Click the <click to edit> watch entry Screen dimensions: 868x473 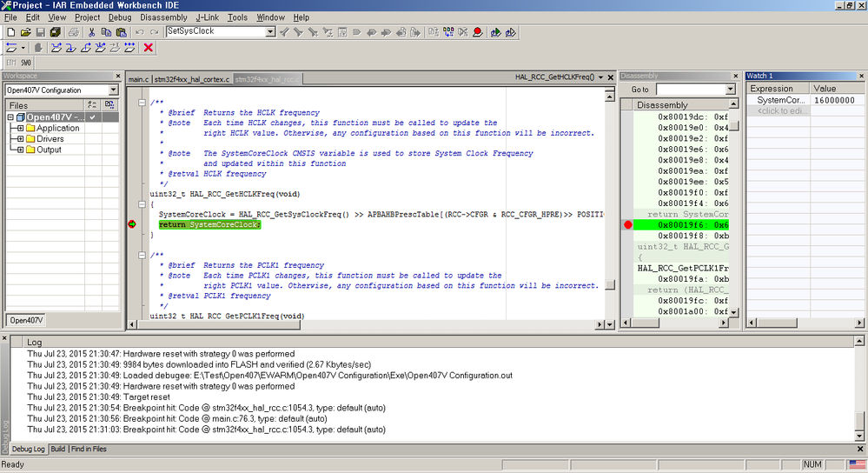(x=782, y=110)
